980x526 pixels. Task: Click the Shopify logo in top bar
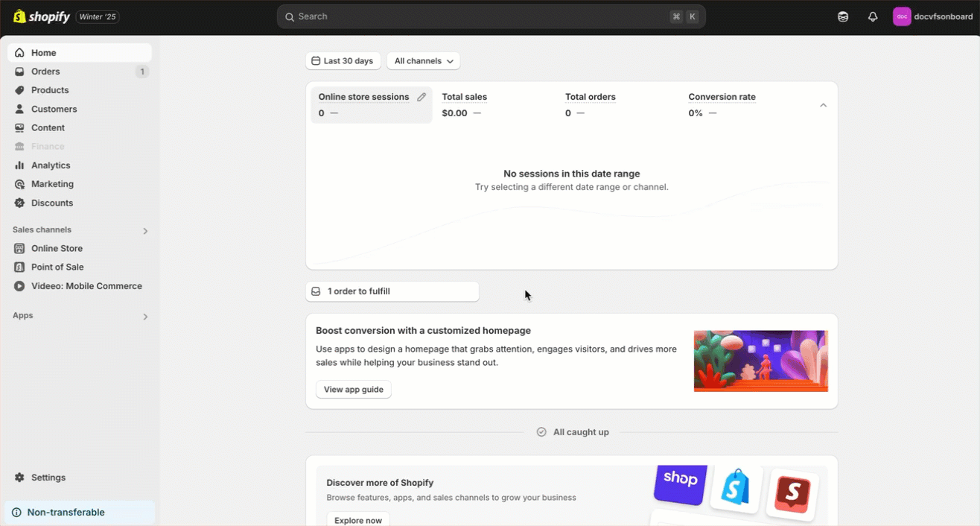pyautogui.click(x=41, y=16)
